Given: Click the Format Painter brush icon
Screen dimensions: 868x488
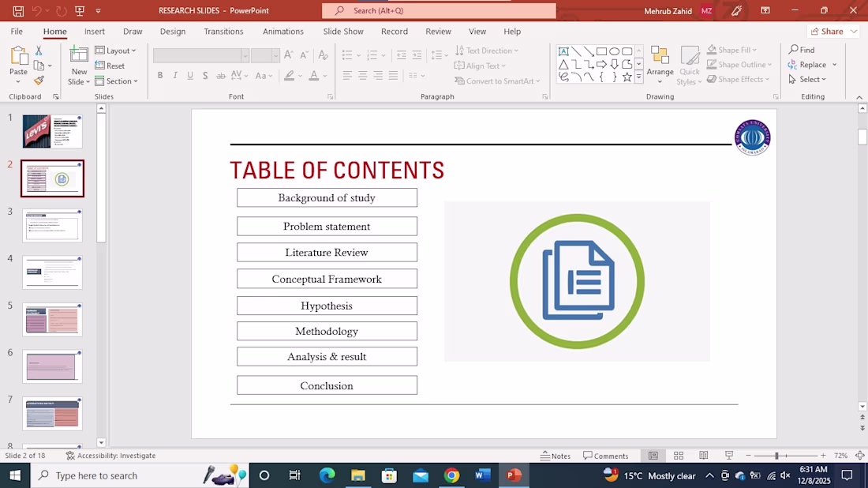Looking at the screenshot, I should coord(39,81).
